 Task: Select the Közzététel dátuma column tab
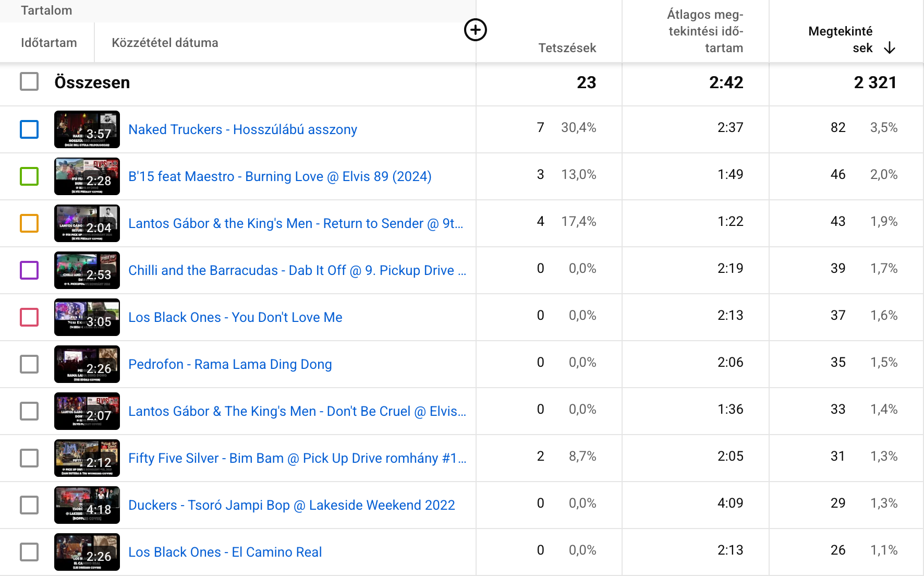tap(165, 43)
